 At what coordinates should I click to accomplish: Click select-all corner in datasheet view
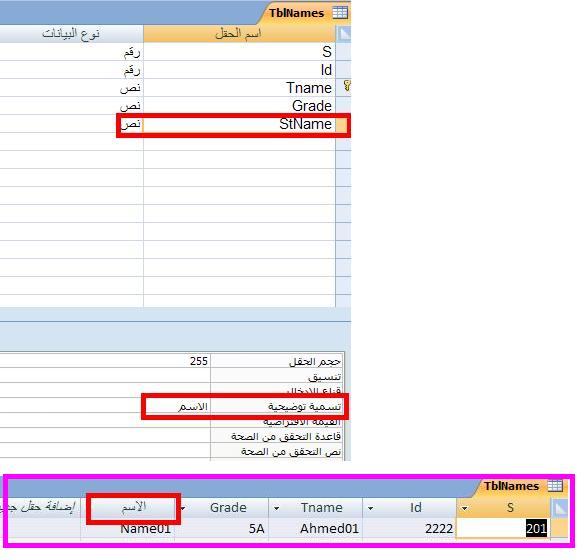click(x=560, y=508)
